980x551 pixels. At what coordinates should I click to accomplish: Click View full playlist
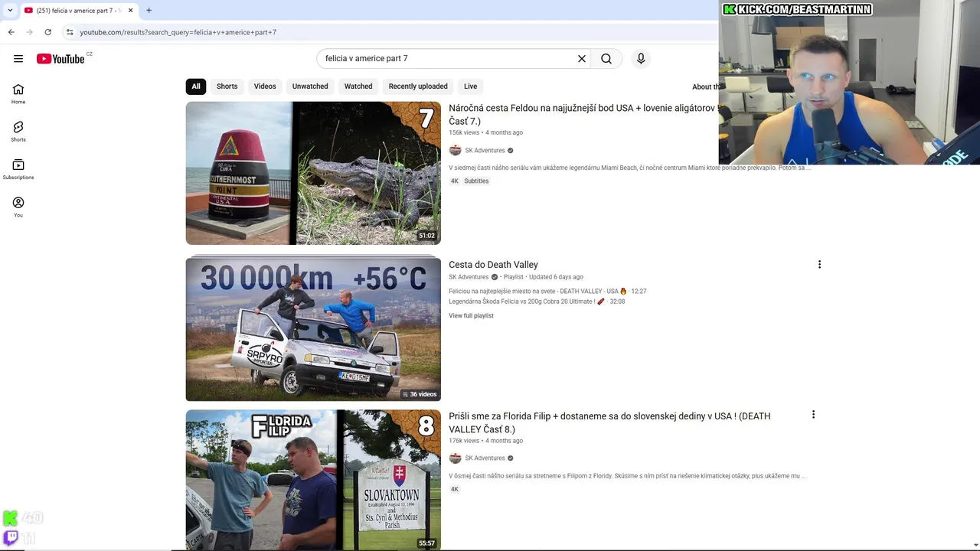pyautogui.click(x=471, y=316)
